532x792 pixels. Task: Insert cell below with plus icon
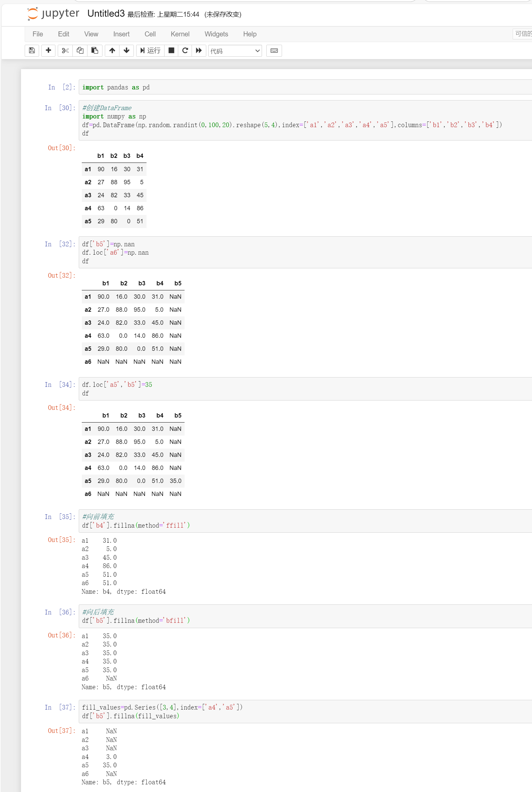pyautogui.click(x=48, y=50)
